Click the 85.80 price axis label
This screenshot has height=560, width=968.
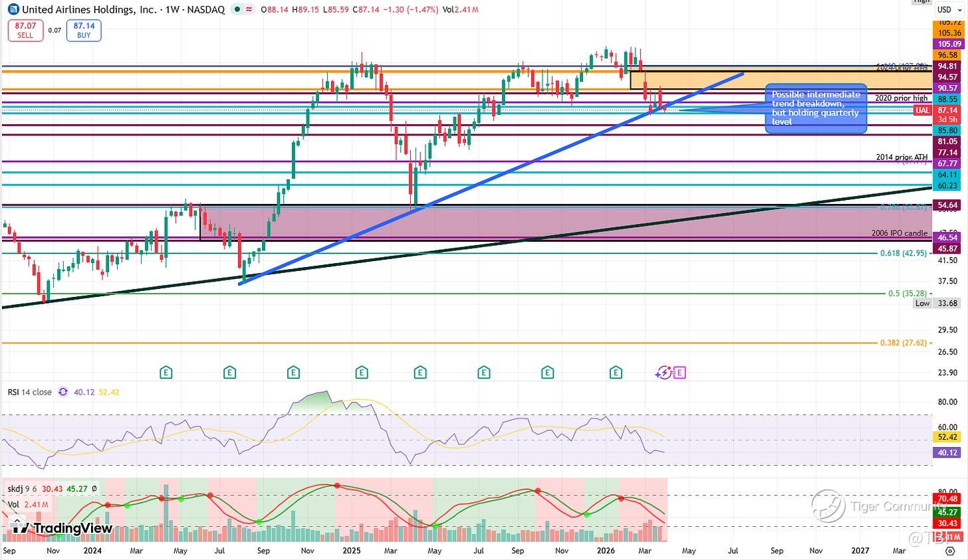tap(947, 131)
